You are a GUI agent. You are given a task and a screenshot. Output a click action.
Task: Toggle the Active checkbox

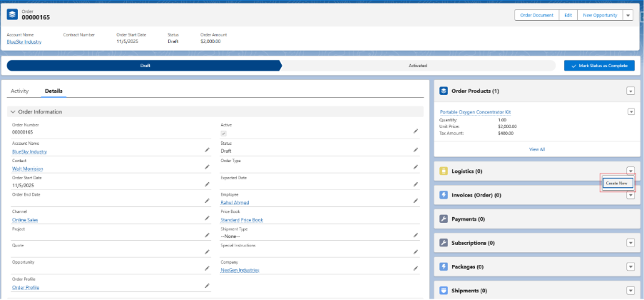pyautogui.click(x=224, y=134)
